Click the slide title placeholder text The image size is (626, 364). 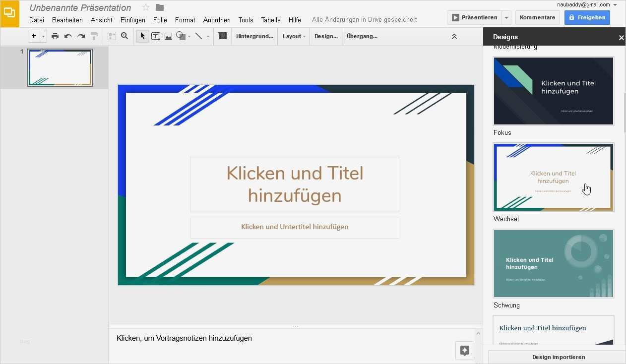click(x=295, y=184)
